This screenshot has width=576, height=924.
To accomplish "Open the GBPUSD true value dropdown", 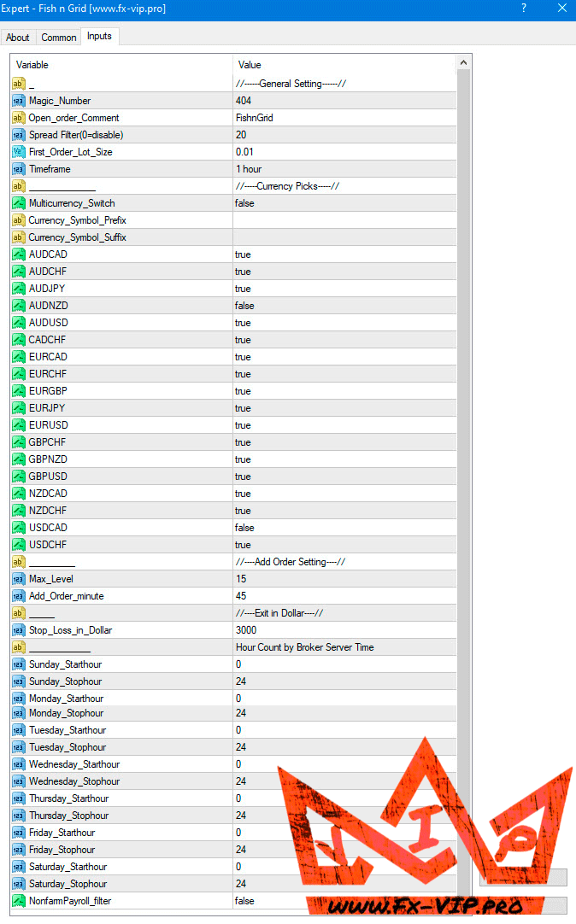I will click(x=342, y=477).
